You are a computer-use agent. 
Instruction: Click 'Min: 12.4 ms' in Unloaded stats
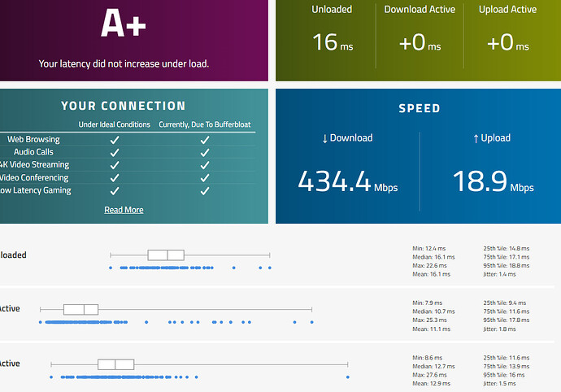coord(428,248)
